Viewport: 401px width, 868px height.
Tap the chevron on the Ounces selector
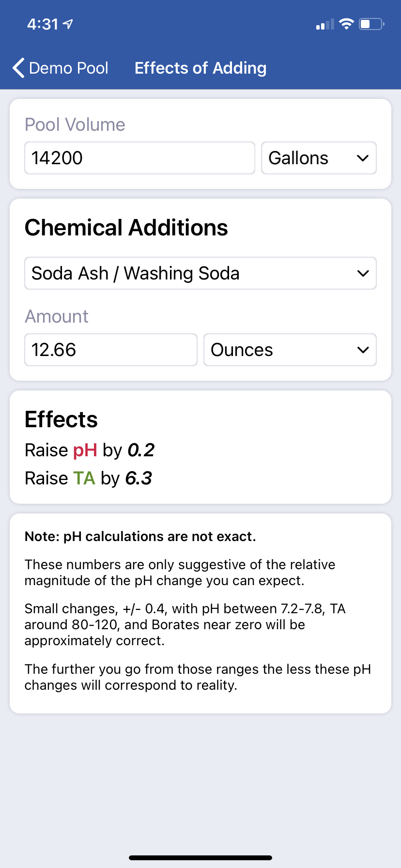pyautogui.click(x=363, y=350)
